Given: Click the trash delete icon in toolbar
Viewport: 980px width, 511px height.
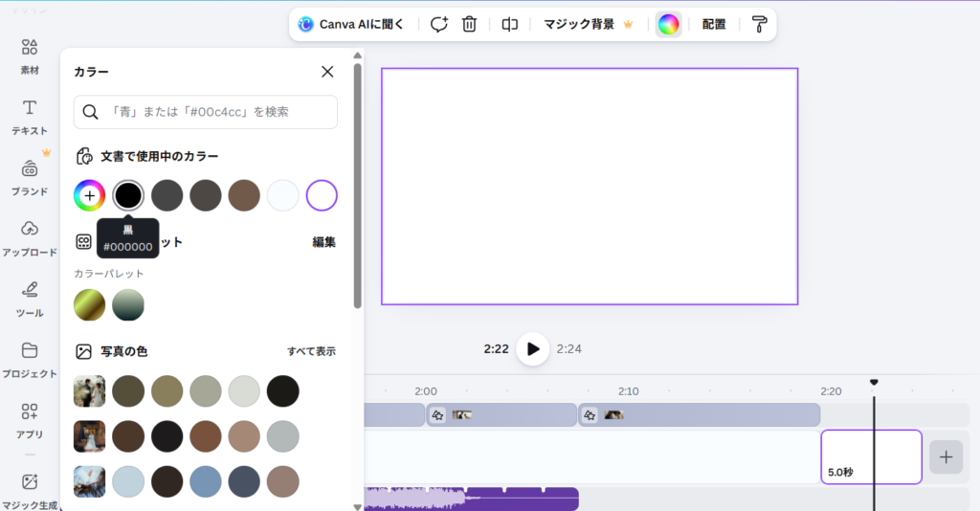Looking at the screenshot, I should click(469, 25).
